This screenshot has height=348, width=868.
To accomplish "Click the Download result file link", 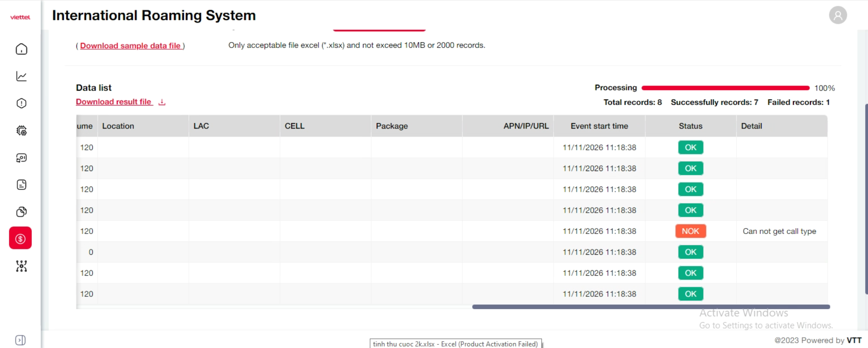I will 114,102.
